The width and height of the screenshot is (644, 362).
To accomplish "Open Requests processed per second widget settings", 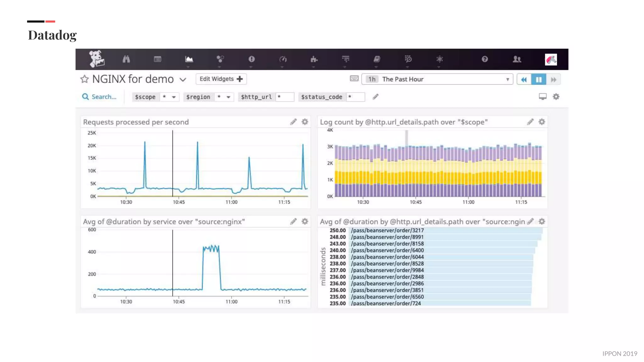I will (305, 122).
